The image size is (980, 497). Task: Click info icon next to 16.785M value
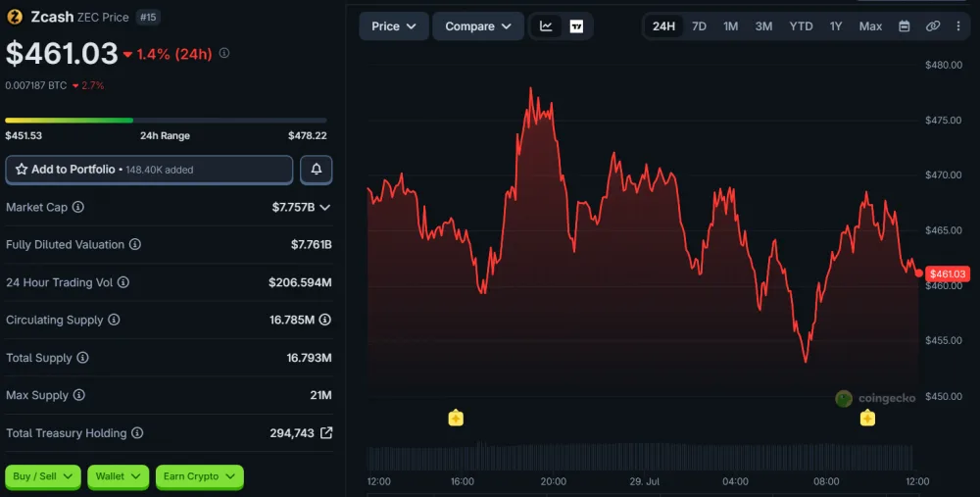pyautogui.click(x=325, y=320)
